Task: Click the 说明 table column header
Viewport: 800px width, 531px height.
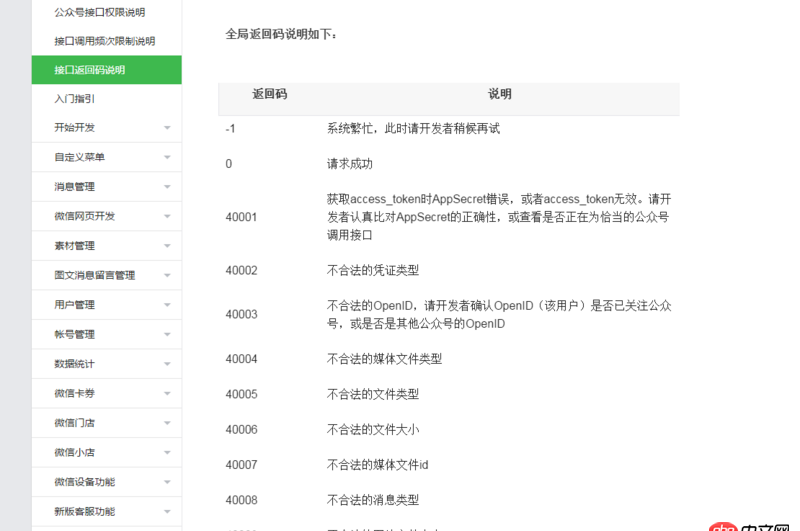Action: click(499, 94)
